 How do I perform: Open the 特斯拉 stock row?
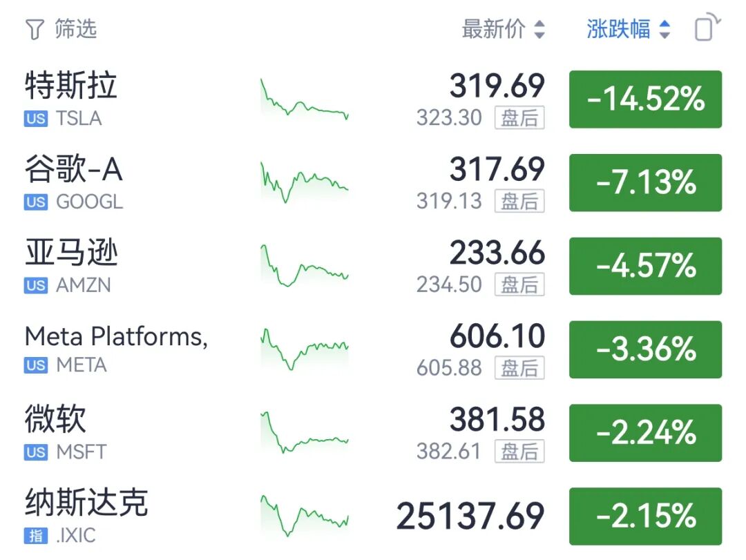coord(373,99)
